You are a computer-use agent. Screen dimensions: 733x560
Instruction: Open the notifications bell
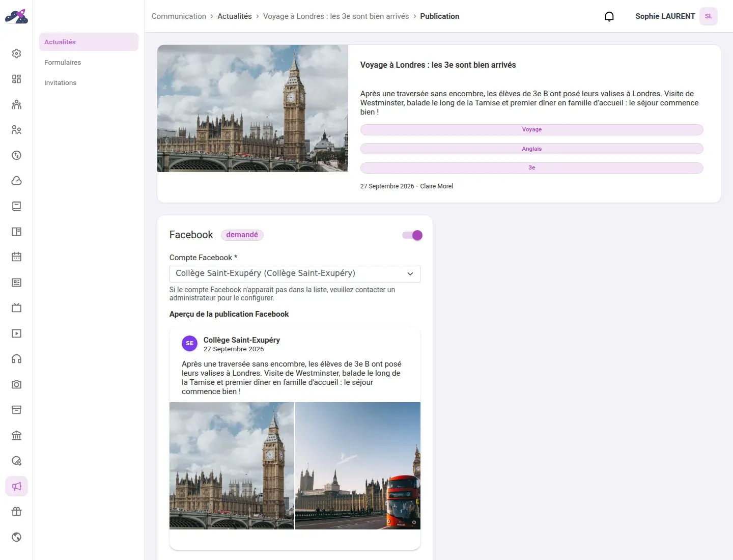pos(609,16)
